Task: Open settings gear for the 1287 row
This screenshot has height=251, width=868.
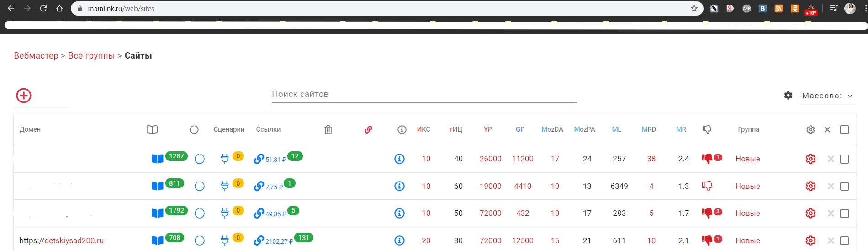Action: (810, 159)
